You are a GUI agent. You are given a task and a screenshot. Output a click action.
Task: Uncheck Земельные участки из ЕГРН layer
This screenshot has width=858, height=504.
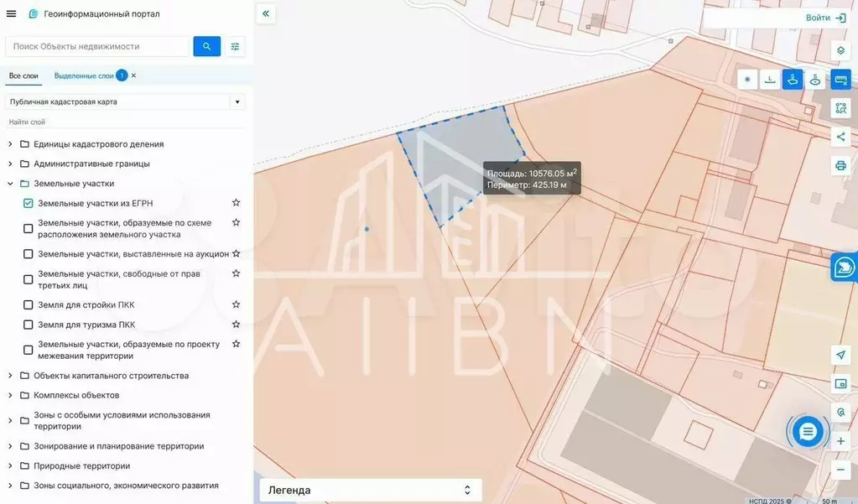pos(29,203)
